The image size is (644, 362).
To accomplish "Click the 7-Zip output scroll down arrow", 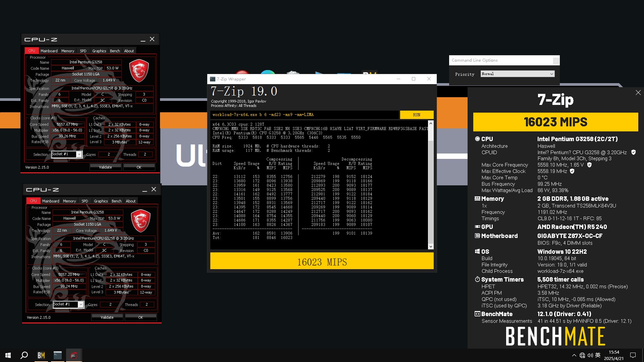I will 431,246.
